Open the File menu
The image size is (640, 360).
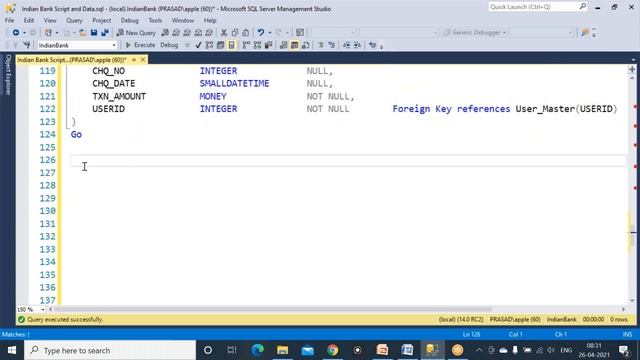coord(9,20)
